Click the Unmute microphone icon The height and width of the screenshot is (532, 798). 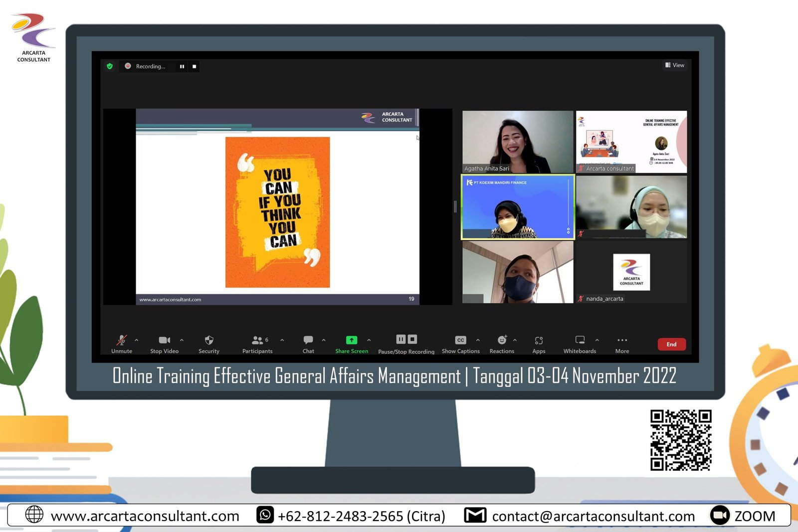(x=122, y=341)
